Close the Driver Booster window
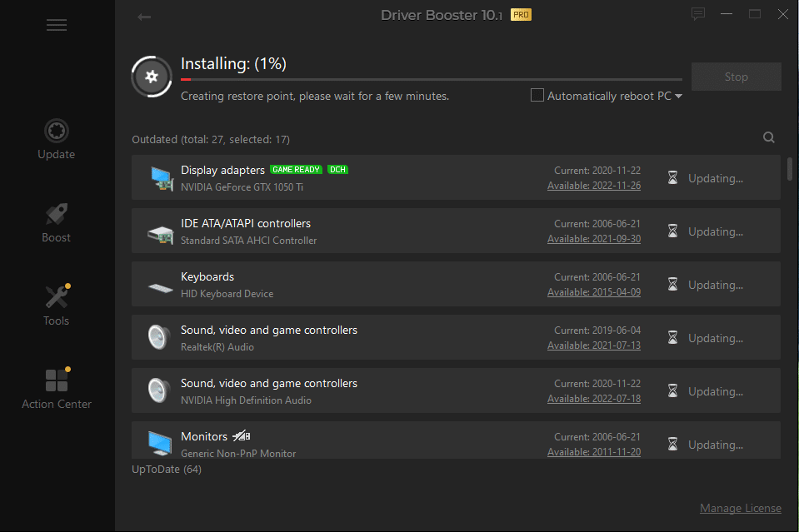Image resolution: width=799 pixels, height=532 pixels. click(783, 14)
